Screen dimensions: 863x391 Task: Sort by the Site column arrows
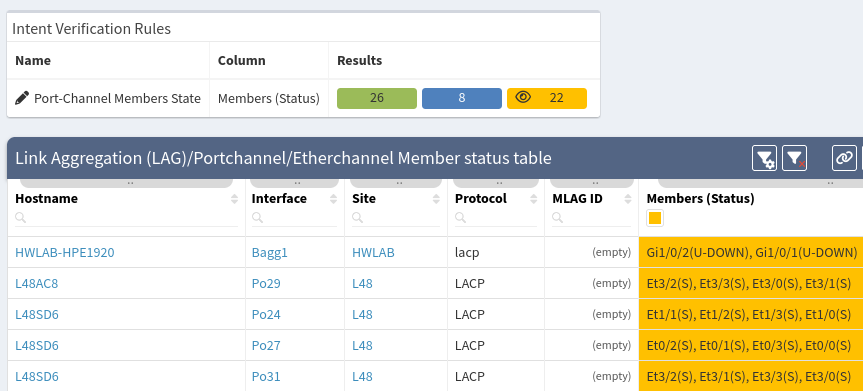(x=437, y=199)
